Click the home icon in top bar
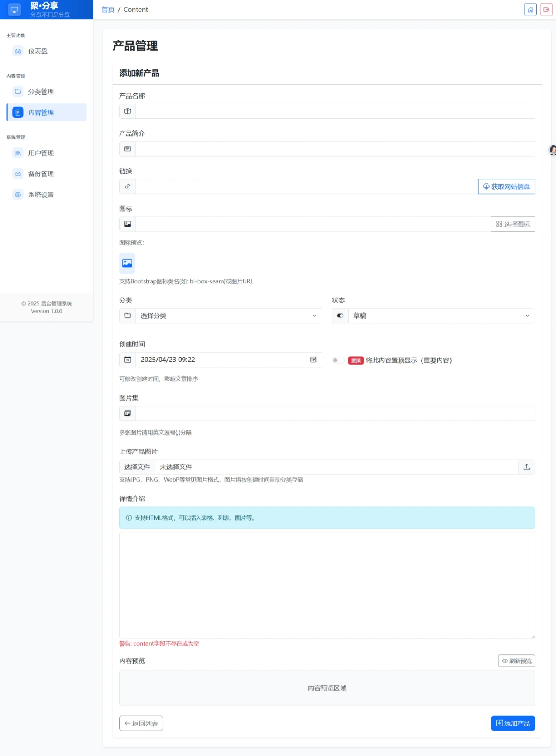Screen dimensions: 556x756 (x=530, y=10)
